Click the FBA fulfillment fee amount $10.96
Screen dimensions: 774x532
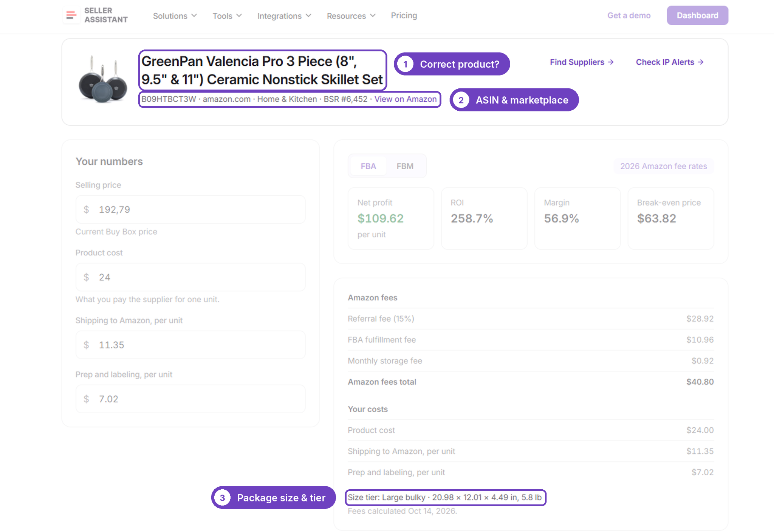(700, 340)
